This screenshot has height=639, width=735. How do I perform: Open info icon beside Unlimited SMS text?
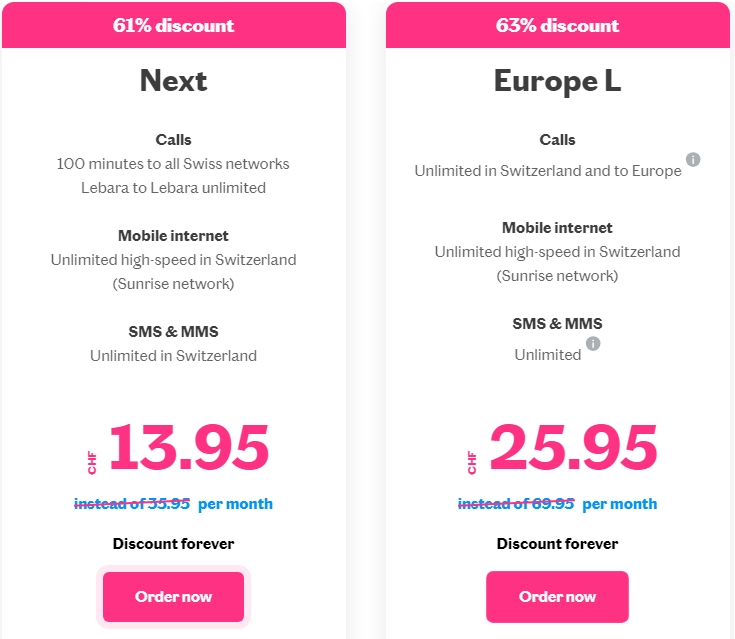pyautogui.click(x=593, y=344)
